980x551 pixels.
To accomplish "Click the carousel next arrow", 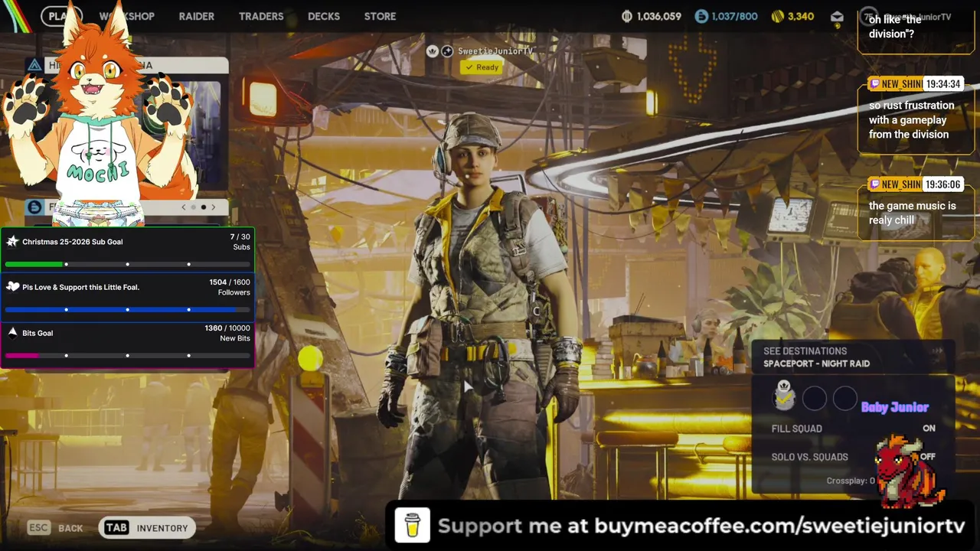I will point(214,207).
